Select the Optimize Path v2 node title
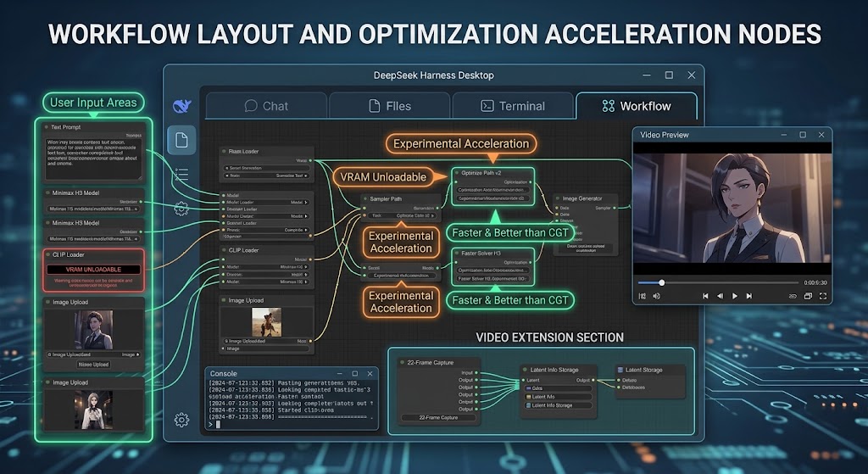 coord(481,173)
